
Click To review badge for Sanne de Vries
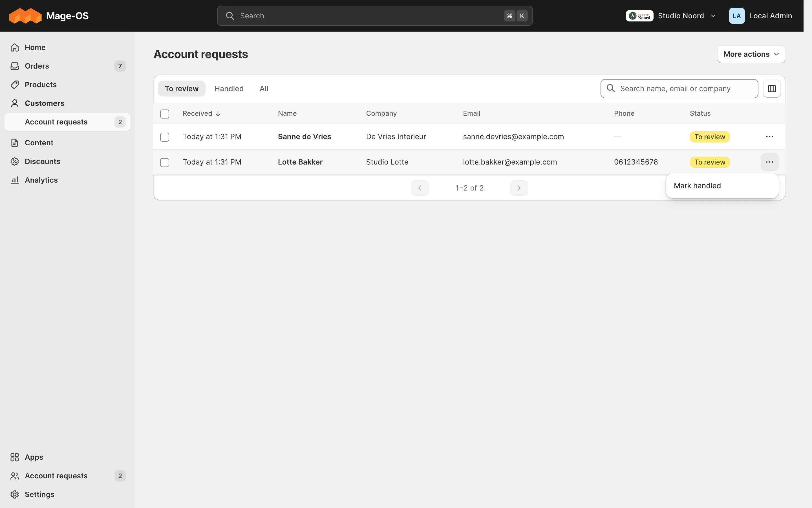click(x=710, y=137)
